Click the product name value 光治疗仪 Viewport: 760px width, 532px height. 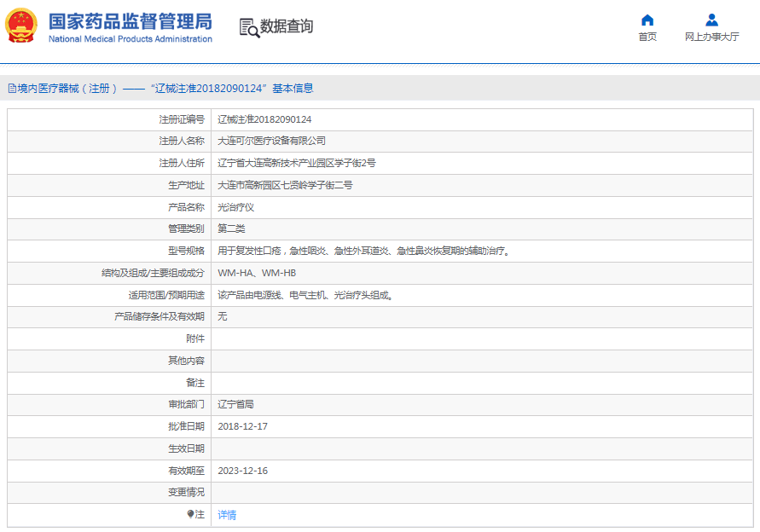point(235,207)
